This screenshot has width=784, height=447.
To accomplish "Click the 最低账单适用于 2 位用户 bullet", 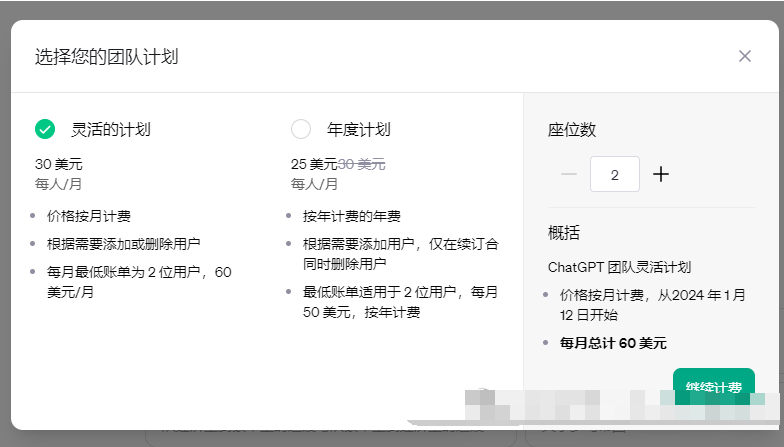I will point(400,302).
